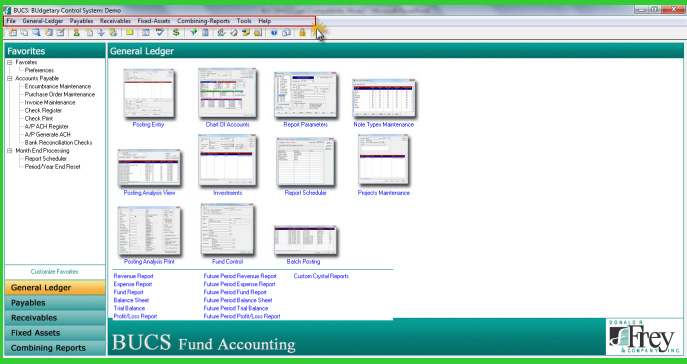Open help via the blue question mark icon
Screen dimensions: 687x364
(x=274, y=32)
